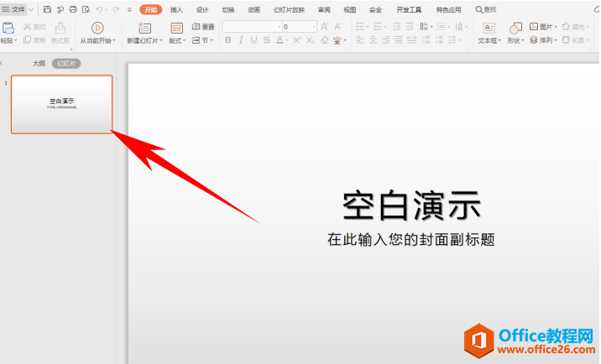This screenshot has width=601, height=364.
Task: Toggle Italic formatting
Action: [240, 40]
